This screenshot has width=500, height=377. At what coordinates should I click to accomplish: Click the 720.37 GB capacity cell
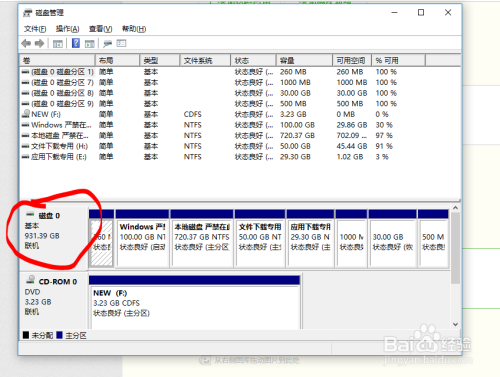[x=297, y=136]
